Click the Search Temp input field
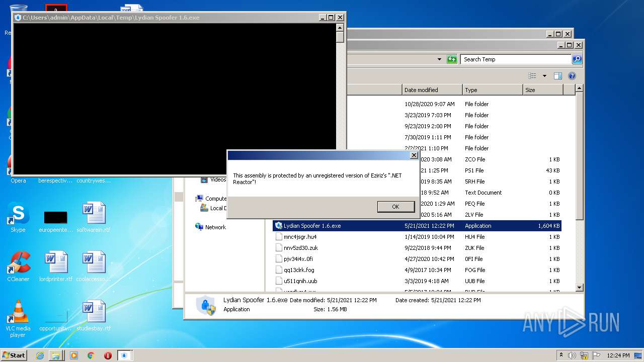This screenshot has width=644, height=362. [516, 59]
